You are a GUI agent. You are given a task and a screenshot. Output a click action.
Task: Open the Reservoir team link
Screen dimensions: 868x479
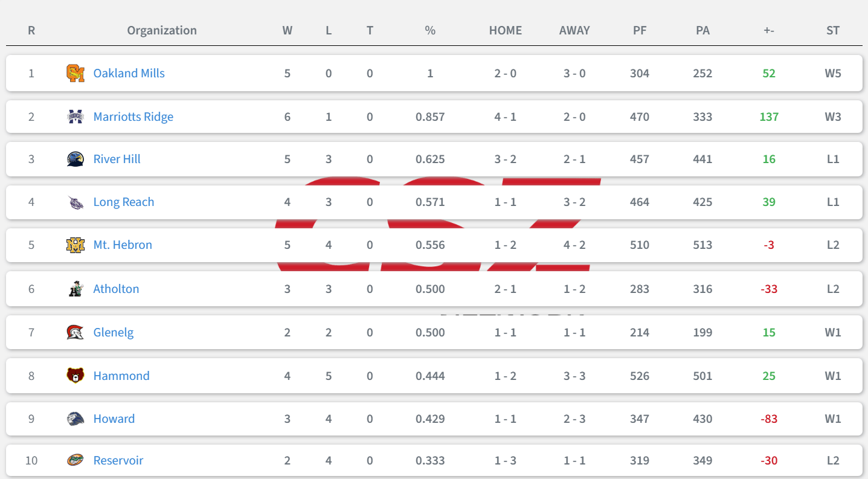[118, 460]
